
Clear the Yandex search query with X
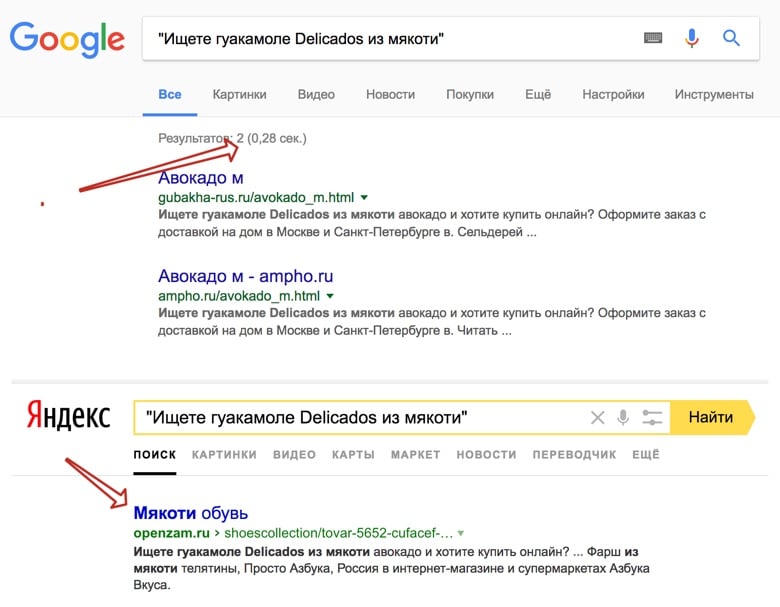[598, 417]
